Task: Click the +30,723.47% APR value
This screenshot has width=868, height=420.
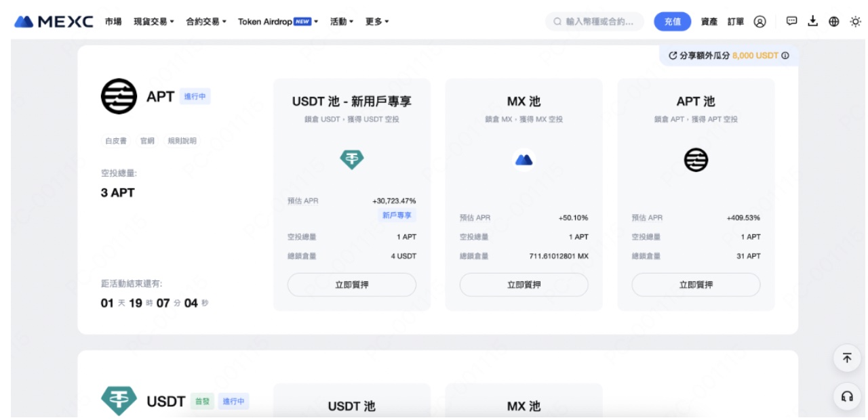Action: (x=394, y=201)
